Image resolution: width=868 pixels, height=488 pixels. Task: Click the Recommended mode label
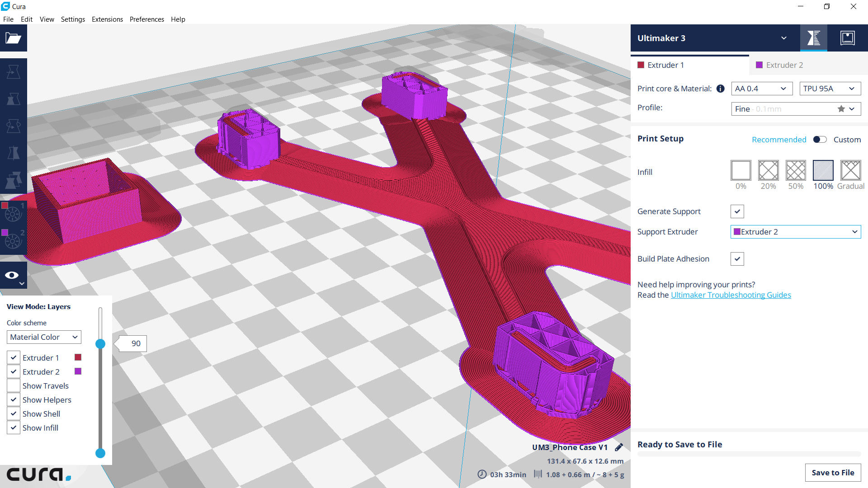[x=779, y=140]
